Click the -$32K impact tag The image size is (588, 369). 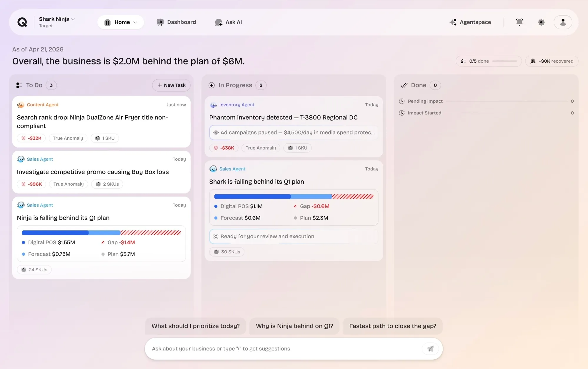31,138
